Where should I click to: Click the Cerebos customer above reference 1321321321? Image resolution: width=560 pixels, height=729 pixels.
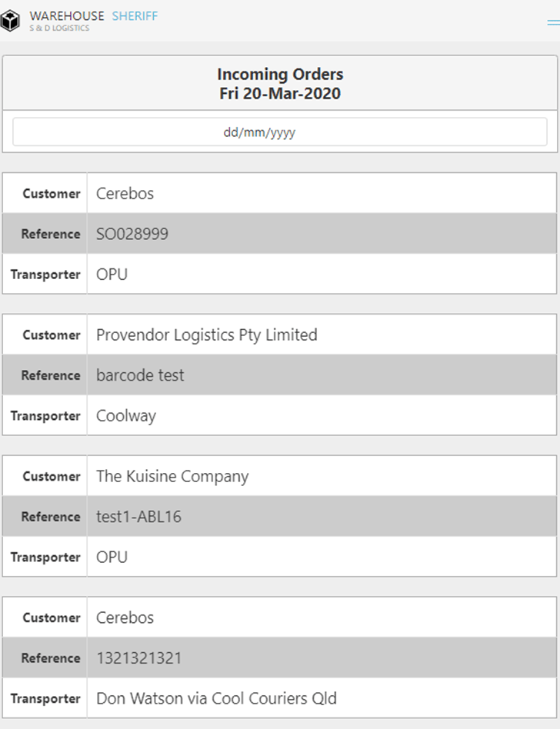click(x=125, y=618)
